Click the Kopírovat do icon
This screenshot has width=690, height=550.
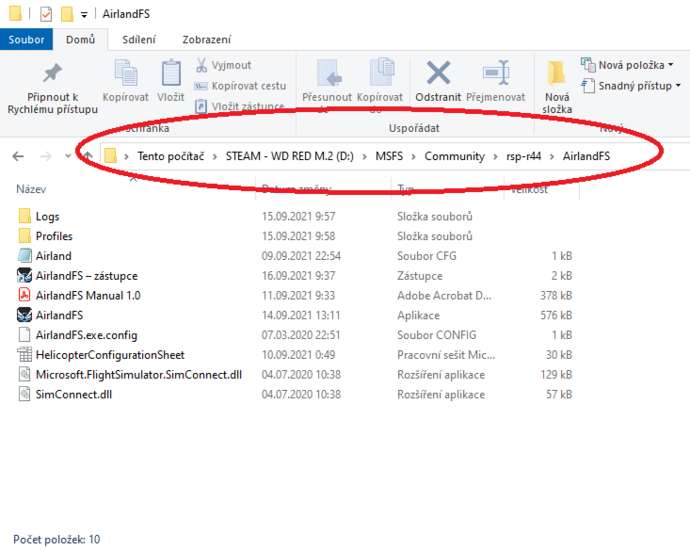click(382, 72)
